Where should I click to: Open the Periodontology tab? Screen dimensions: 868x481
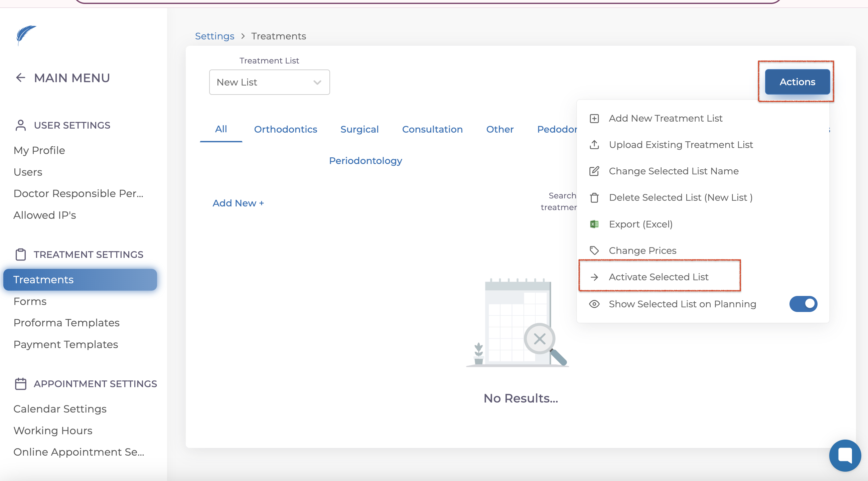365,161
